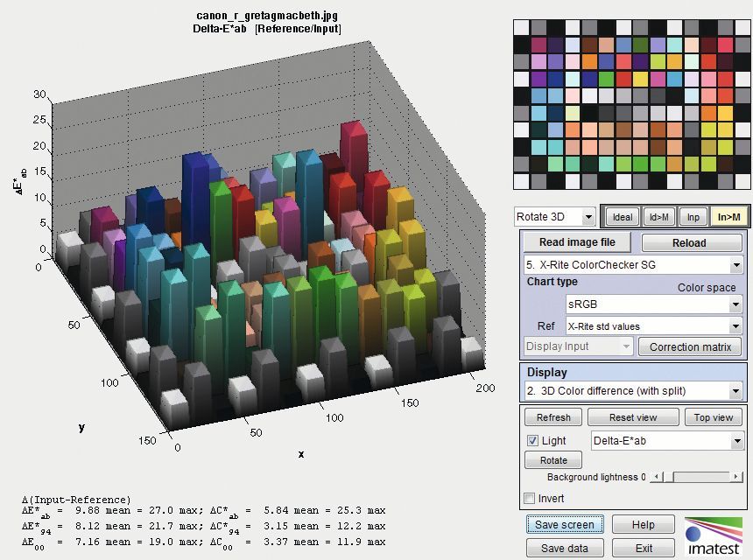Click the Read image file button

click(577, 242)
